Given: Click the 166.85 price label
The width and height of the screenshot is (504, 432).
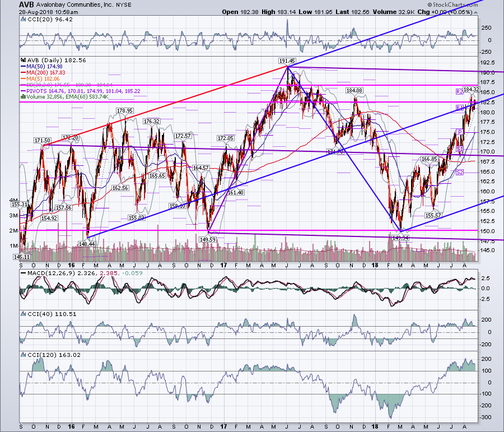Looking at the screenshot, I should [429, 159].
